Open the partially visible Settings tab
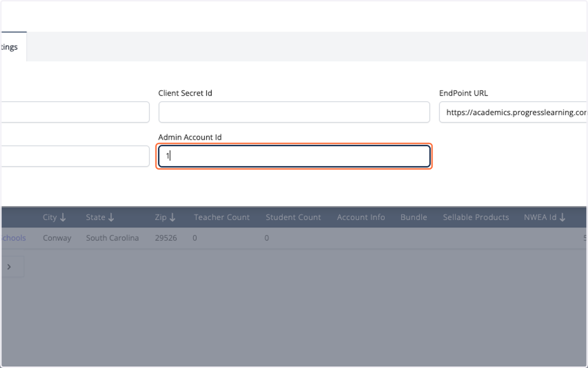Viewport: 588px width, 368px height. [13, 47]
